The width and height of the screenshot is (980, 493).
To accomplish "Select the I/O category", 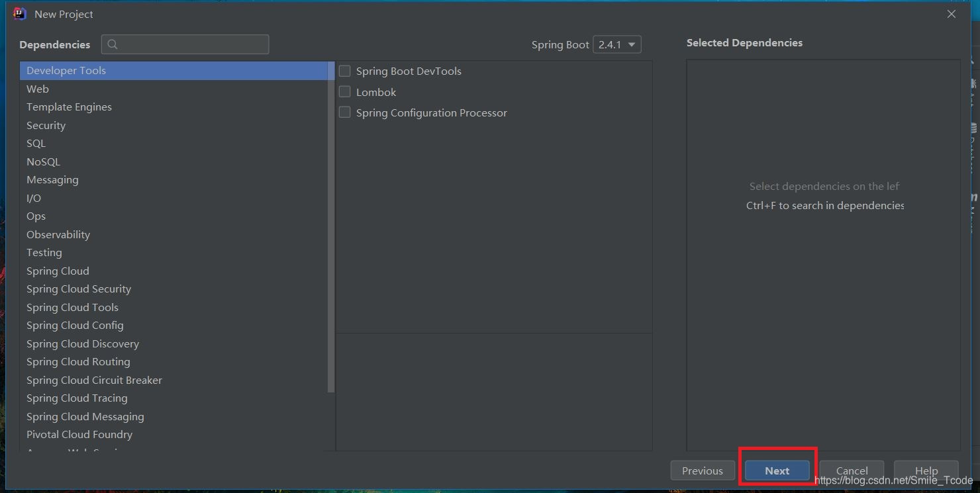I will click(173, 198).
